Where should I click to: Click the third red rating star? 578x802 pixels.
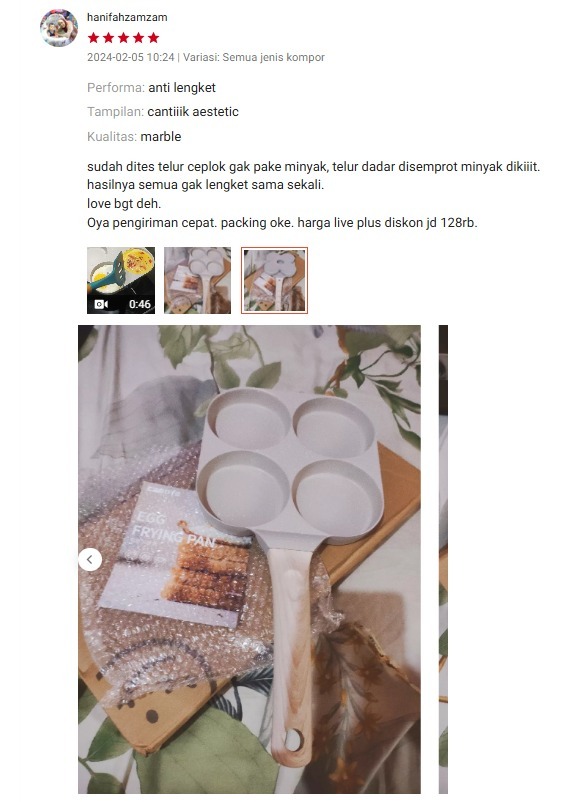tap(123, 38)
